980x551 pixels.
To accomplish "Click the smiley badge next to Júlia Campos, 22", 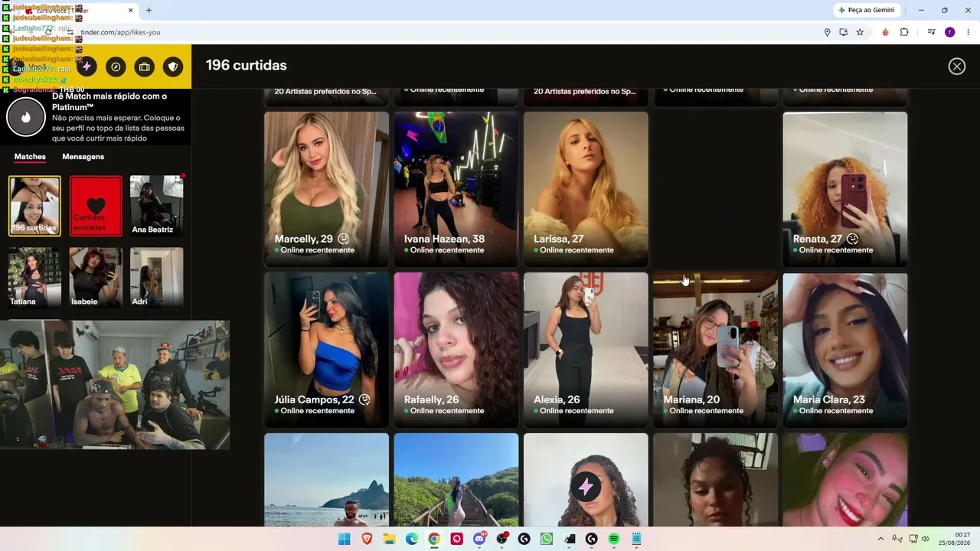I will (364, 399).
